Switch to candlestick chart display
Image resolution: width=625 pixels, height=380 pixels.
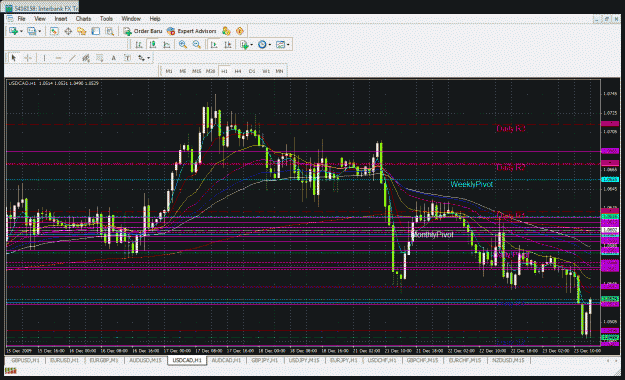(x=153, y=45)
